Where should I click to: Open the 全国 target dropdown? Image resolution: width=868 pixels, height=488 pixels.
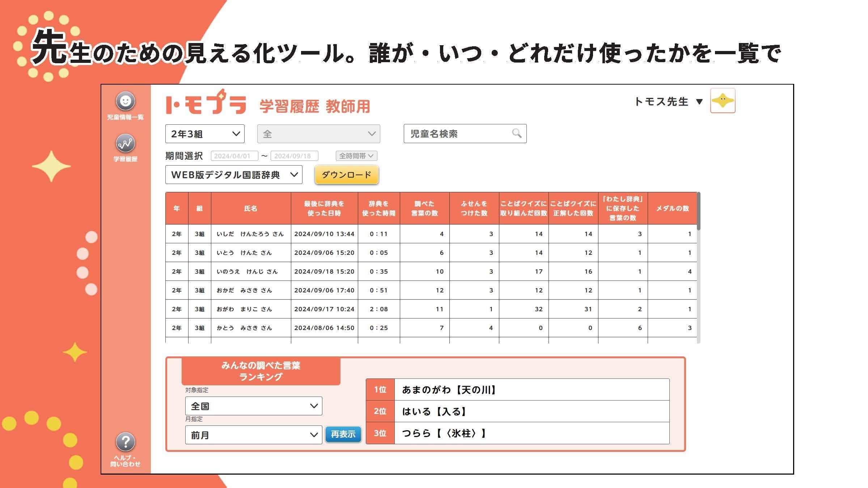pos(253,406)
